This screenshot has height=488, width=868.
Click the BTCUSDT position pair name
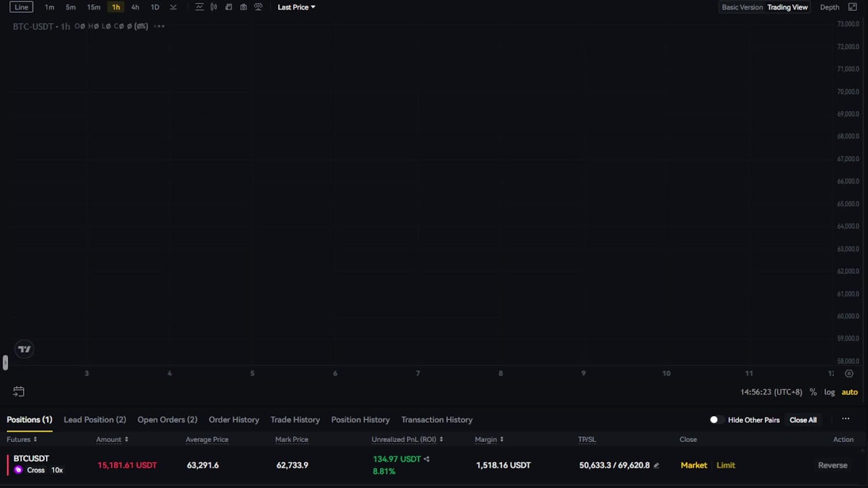(31, 459)
